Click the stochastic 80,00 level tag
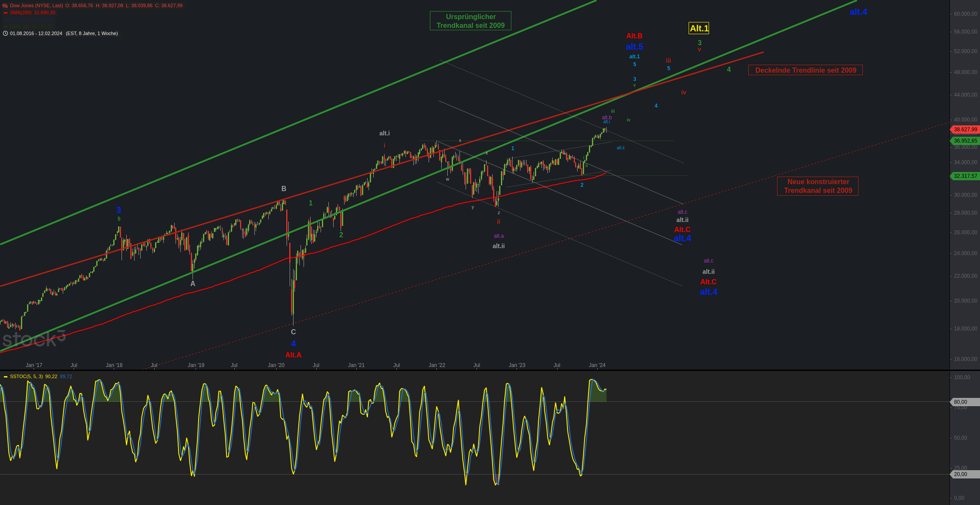Image resolution: width=980 pixels, height=505 pixels. click(964, 402)
